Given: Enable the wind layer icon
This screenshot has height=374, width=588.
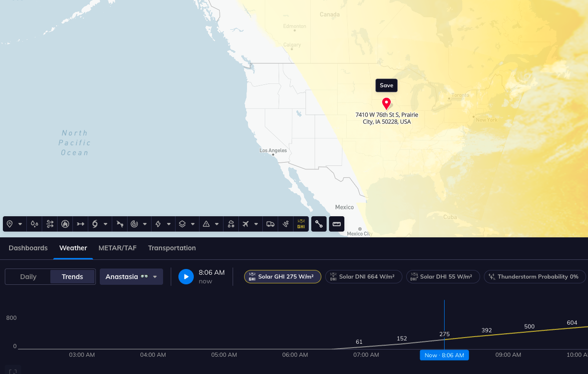Looking at the screenshot, I should pos(50,224).
